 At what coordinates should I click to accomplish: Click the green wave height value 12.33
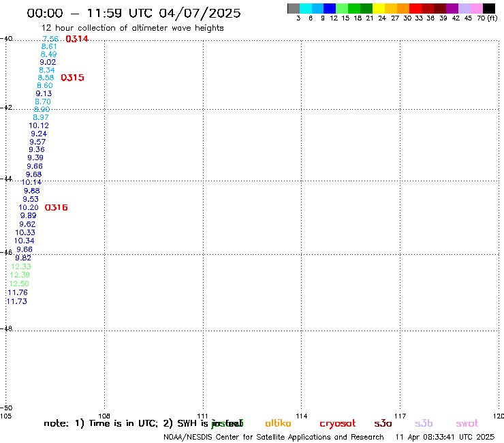21,266
